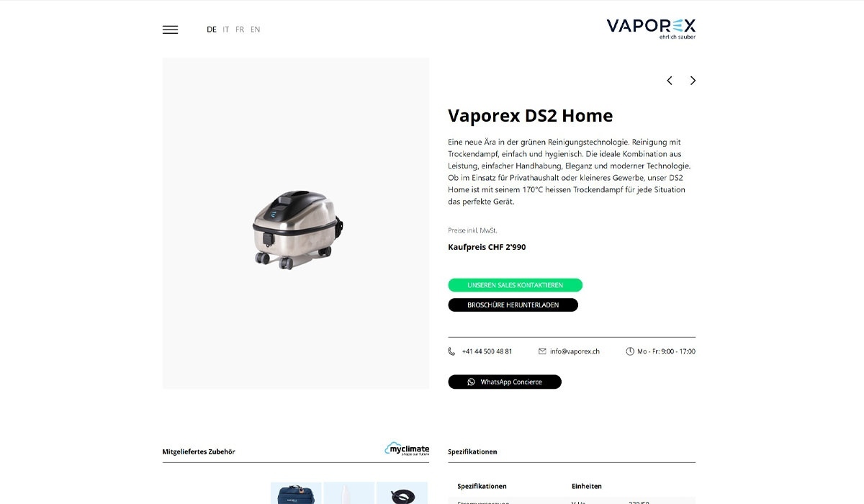The height and width of the screenshot is (504, 864).
Task: Click the Vaporex DS2 Home product image
Action: [297, 229]
